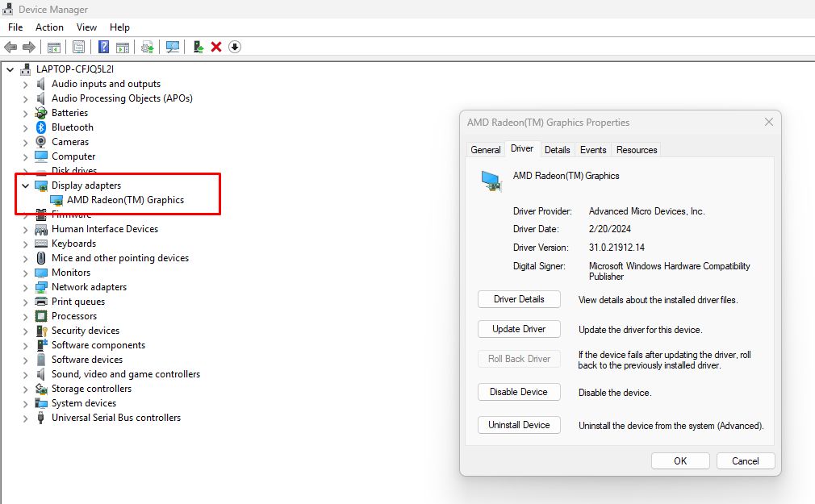Click the Back arrow in toolbar

(x=10, y=47)
